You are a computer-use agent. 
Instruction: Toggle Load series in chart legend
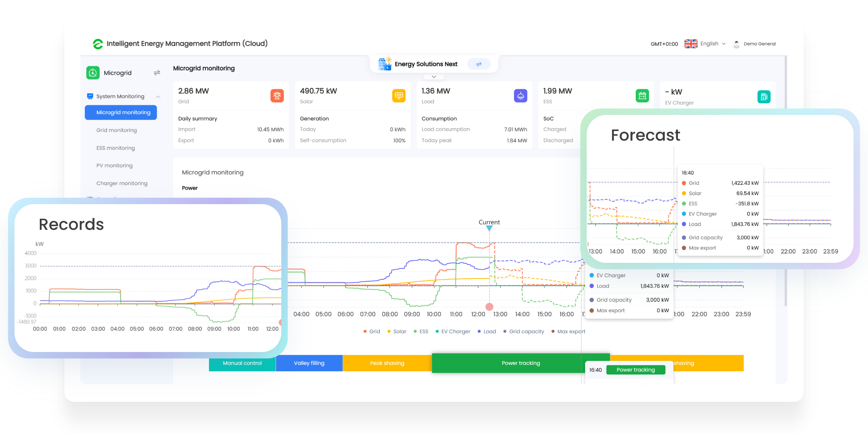tap(487, 332)
